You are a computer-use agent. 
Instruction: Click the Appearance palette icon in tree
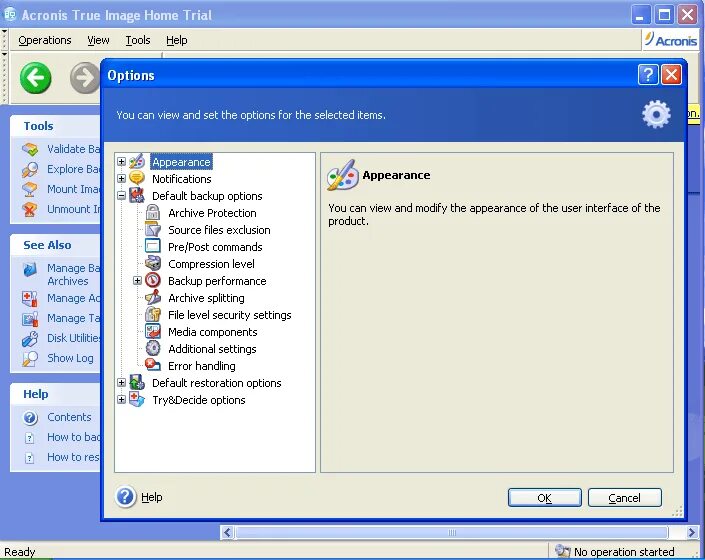pyautogui.click(x=137, y=162)
